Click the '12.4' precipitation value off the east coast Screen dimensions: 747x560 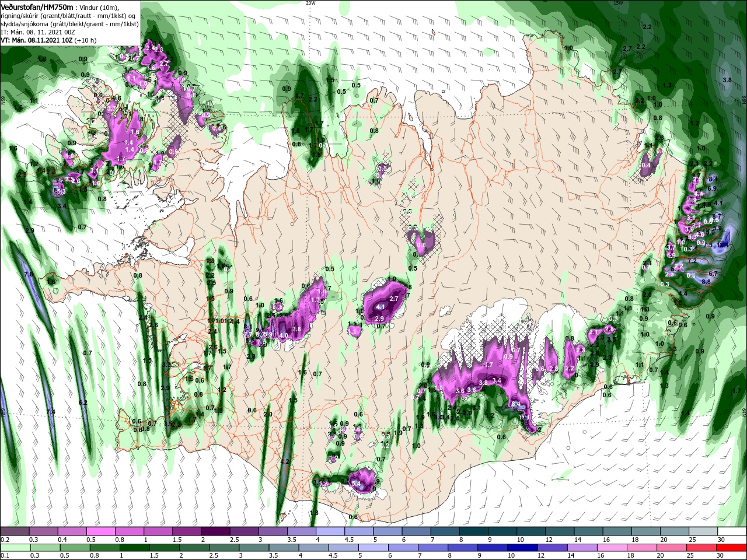click(723, 244)
